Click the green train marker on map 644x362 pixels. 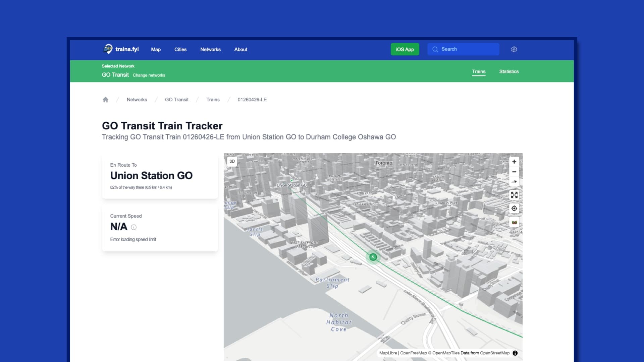tap(373, 257)
